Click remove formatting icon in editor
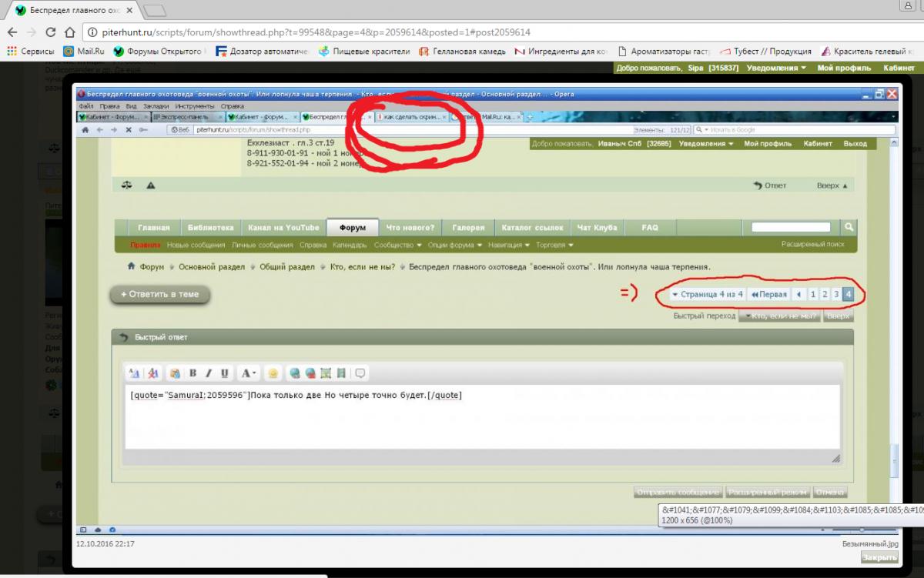Screen dimensions: 924x578 pyautogui.click(x=152, y=373)
